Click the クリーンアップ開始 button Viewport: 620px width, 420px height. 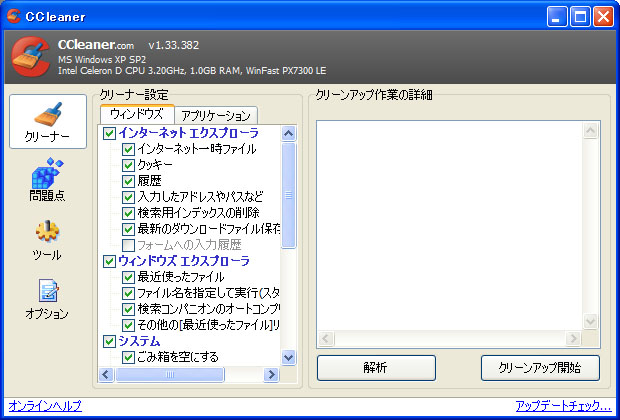(540, 368)
